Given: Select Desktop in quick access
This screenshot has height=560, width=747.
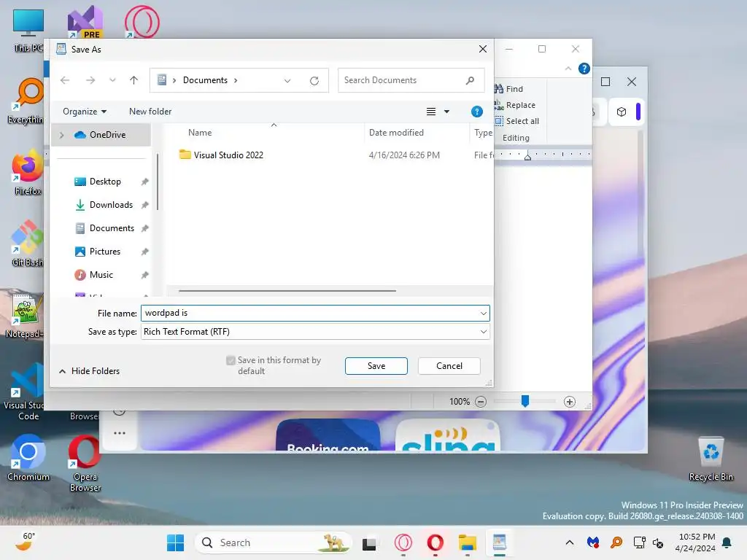Looking at the screenshot, I should [105, 182].
